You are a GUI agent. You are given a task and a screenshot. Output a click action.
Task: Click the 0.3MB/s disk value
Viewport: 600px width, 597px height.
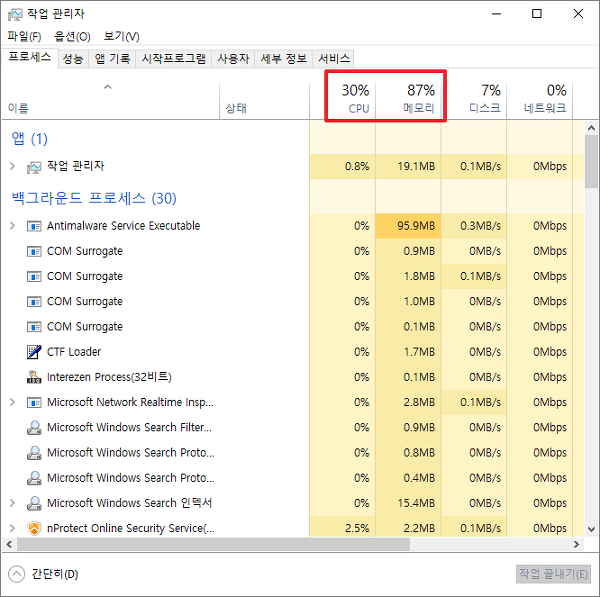(480, 226)
